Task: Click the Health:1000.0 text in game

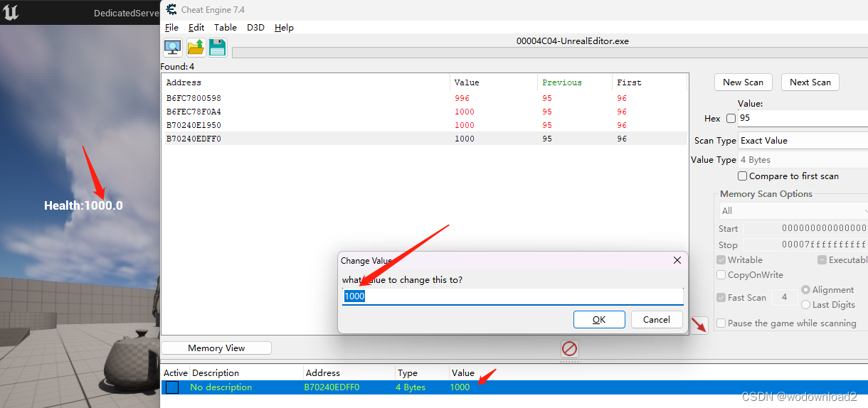Action: [x=83, y=205]
